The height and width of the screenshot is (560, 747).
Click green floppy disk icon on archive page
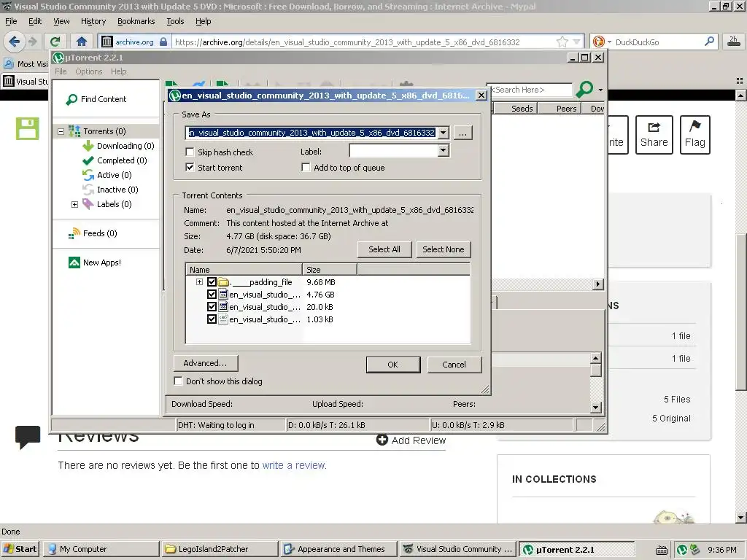coord(27,128)
